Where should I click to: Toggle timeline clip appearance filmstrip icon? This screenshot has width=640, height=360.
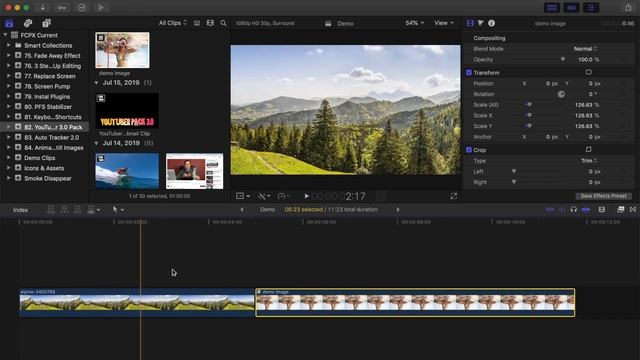tap(602, 209)
